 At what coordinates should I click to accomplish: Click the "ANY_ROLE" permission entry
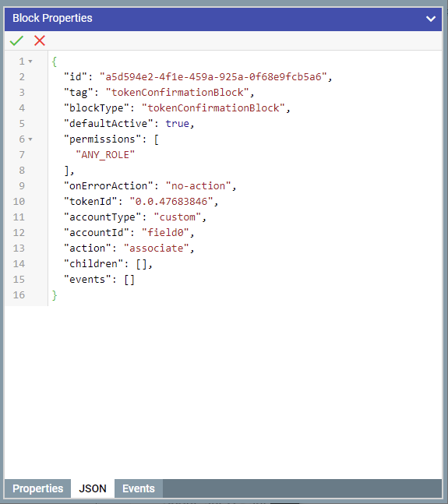tap(105, 155)
